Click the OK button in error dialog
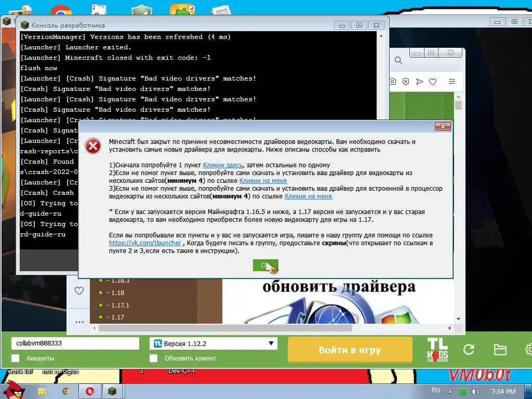This screenshot has height=399, width=532. [265, 265]
